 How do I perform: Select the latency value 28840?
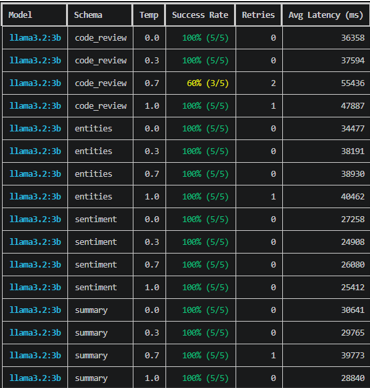coord(353,378)
